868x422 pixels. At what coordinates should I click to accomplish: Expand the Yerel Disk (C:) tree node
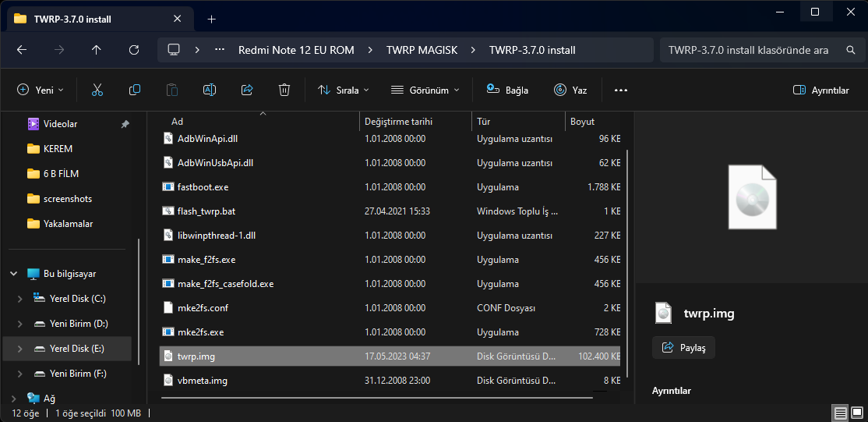point(20,298)
